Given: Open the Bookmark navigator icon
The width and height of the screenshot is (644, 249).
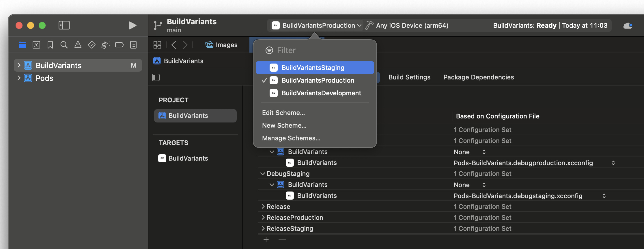Looking at the screenshot, I should tap(50, 45).
